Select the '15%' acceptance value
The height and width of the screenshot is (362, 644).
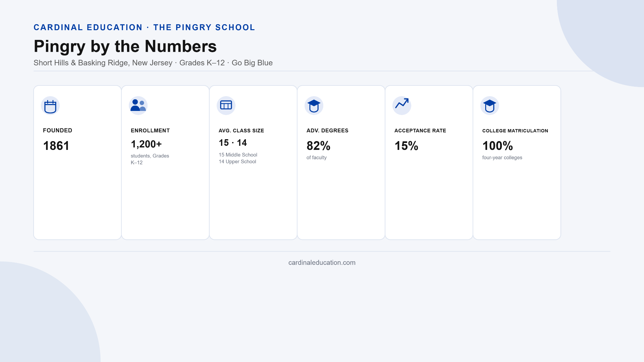[406, 146]
